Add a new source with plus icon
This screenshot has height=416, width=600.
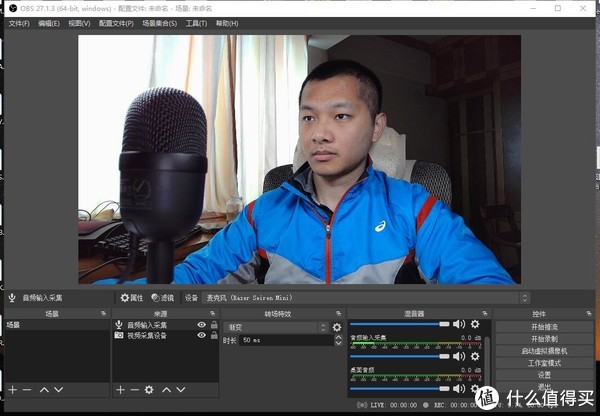pyautogui.click(x=121, y=390)
